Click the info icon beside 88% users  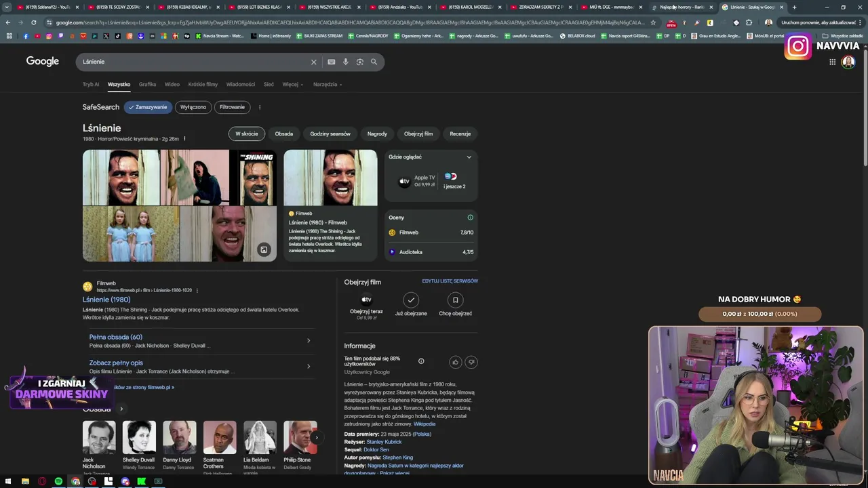421,361
